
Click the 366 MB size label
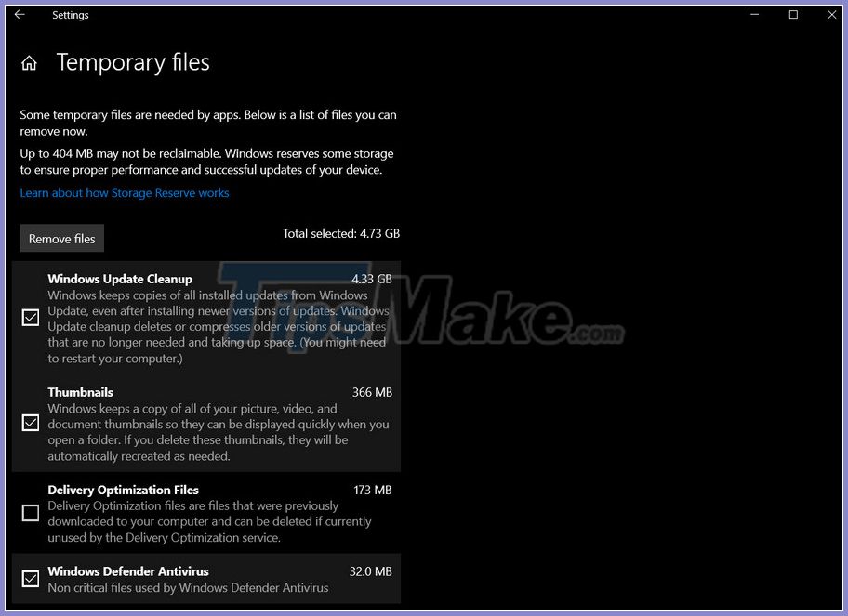click(372, 392)
